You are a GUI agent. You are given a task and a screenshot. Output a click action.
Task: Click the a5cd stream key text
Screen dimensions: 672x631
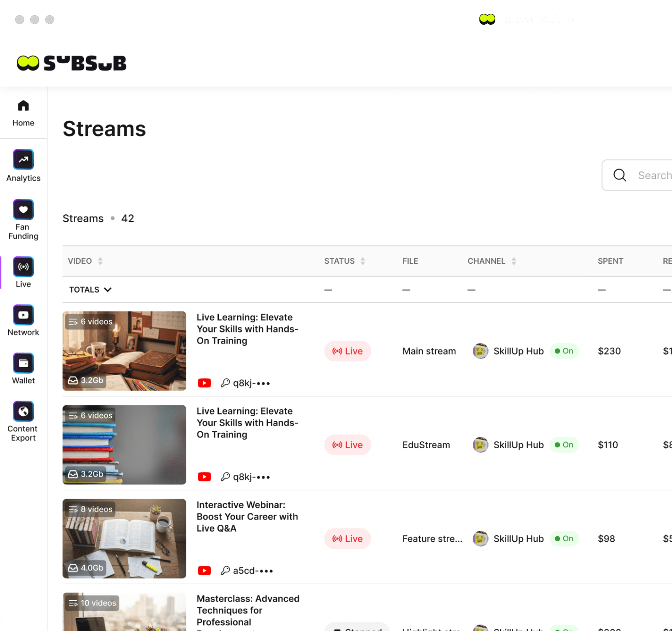coord(253,571)
